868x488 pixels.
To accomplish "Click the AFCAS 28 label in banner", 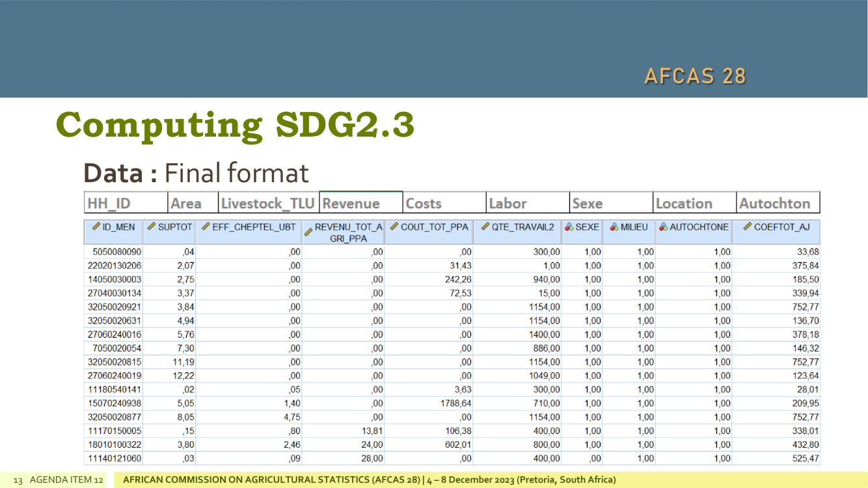I will point(695,76).
